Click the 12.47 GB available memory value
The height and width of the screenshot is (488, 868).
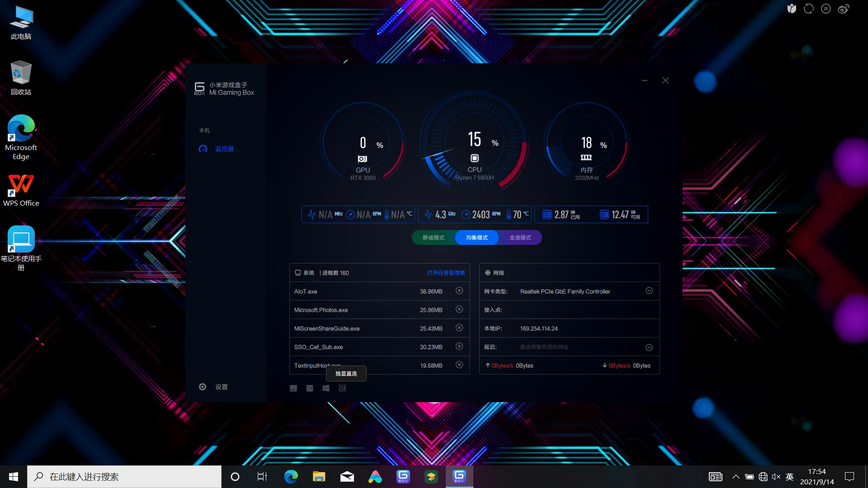pyautogui.click(x=620, y=215)
